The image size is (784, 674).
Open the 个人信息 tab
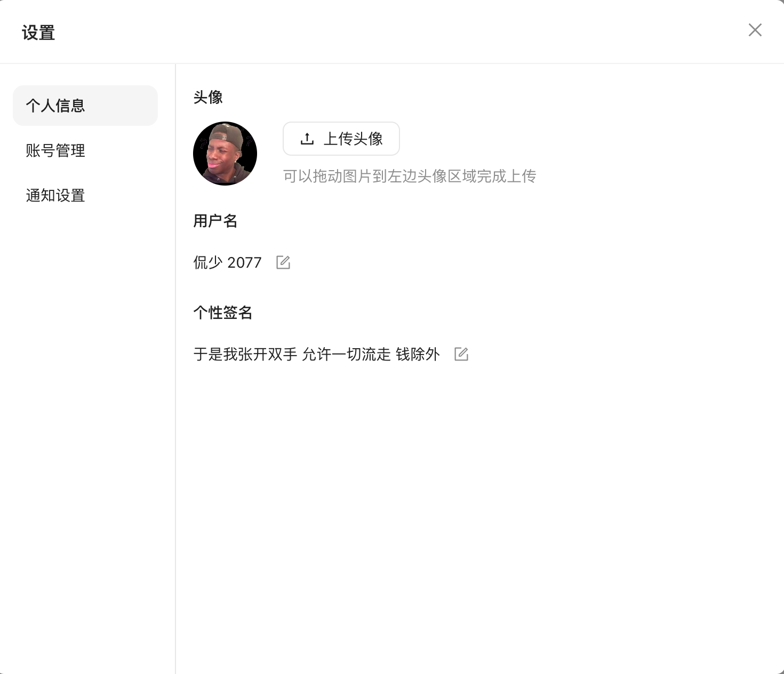(85, 106)
